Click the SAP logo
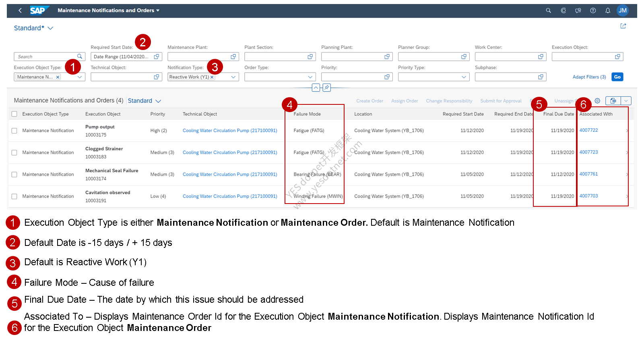Viewport: 644px width, 339px height. pos(39,10)
